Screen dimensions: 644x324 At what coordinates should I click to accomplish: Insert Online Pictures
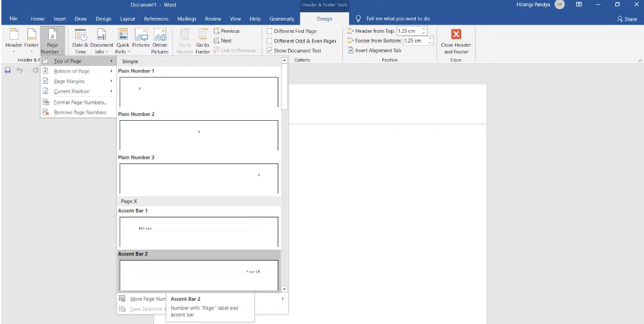point(159,40)
